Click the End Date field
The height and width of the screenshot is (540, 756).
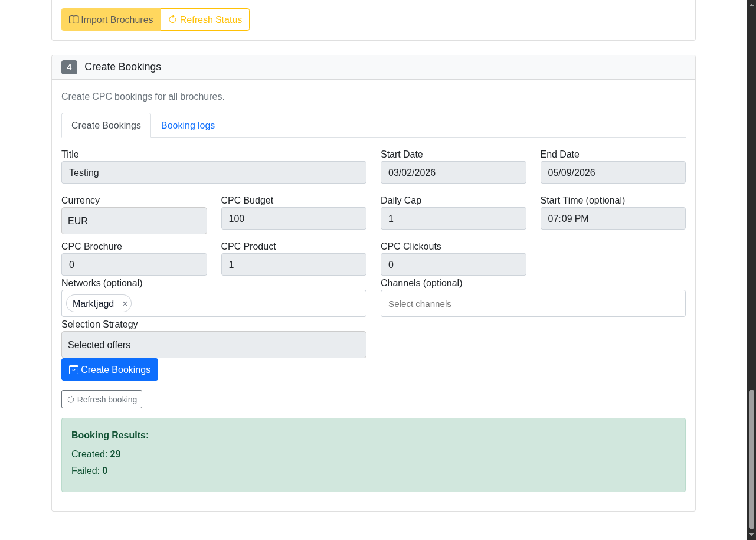click(613, 172)
